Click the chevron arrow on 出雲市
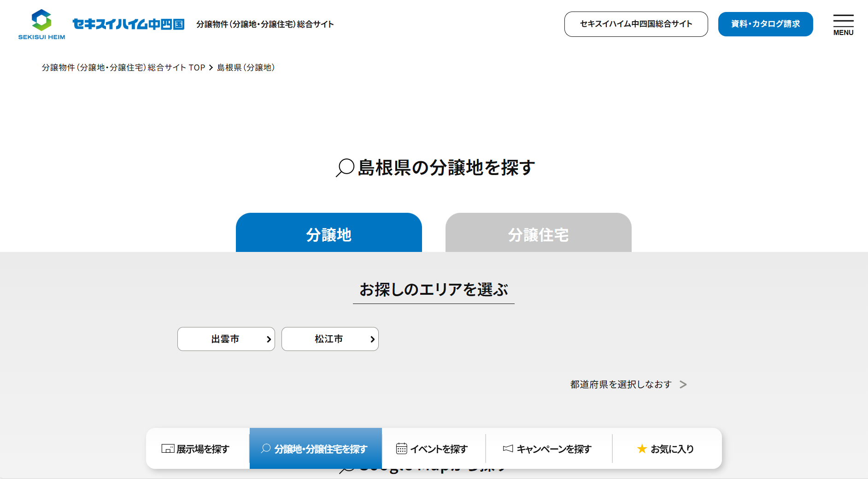The image size is (868, 479). (x=269, y=339)
